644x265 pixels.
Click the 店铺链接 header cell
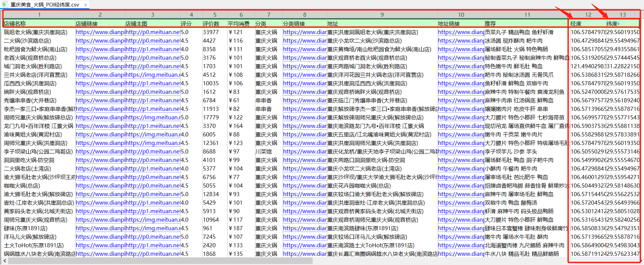100,24
